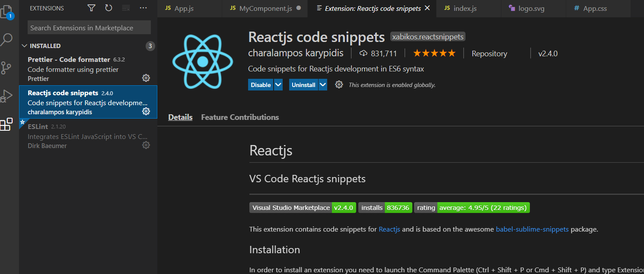Open the Uninstall dropdown arrow
Image resolution: width=644 pixels, height=274 pixels.
click(323, 85)
